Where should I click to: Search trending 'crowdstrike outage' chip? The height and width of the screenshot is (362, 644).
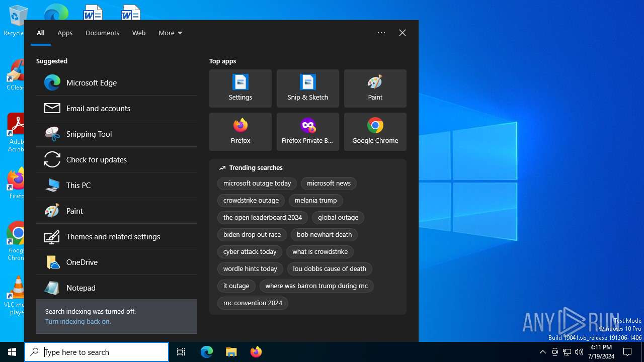[x=251, y=201]
